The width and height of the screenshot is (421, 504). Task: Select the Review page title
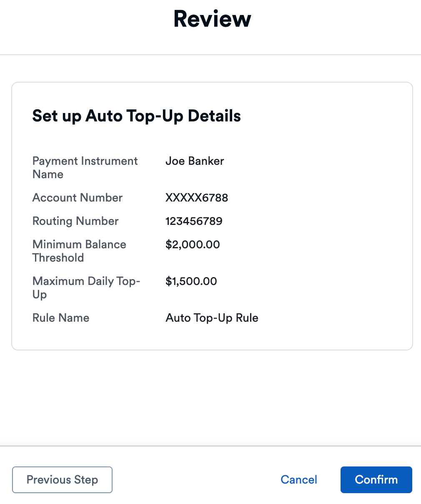[x=212, y=18]
